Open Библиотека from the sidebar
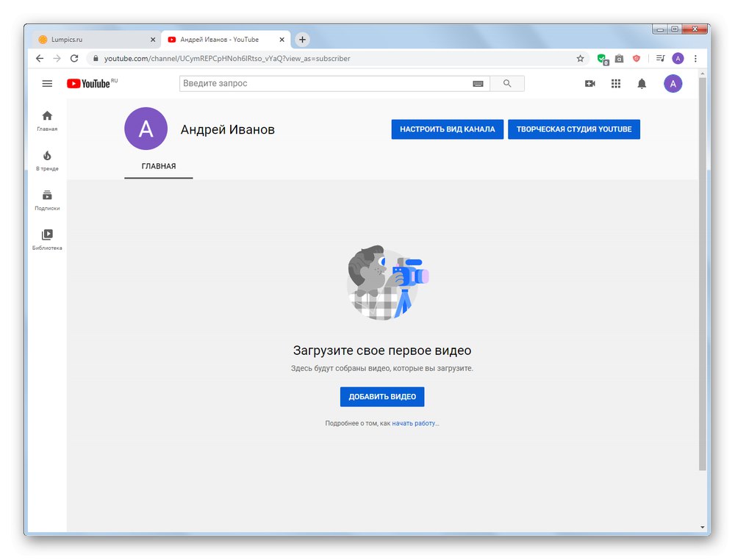This screenshot has height=560, width=735. pyautogui.click(x=47, y=235)
